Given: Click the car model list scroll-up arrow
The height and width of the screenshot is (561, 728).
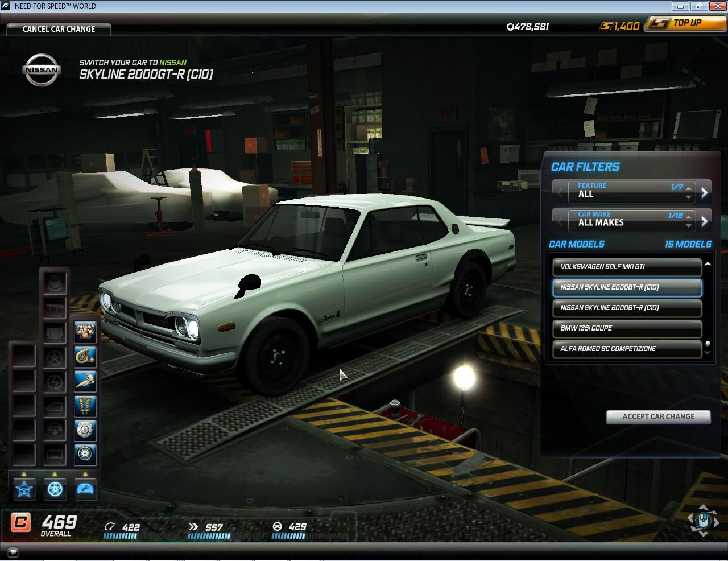Looking at the screenshot, I should pyautogui.click(x=708, y=264).
